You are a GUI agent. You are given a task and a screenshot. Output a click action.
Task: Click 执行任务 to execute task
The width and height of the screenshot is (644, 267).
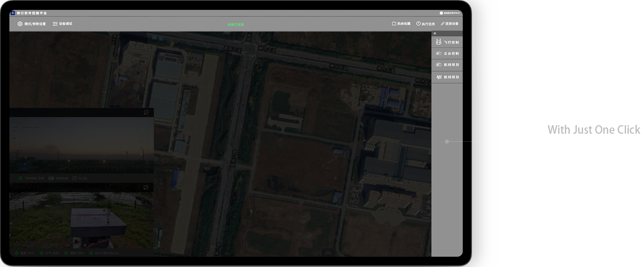(x=425, y=24)
